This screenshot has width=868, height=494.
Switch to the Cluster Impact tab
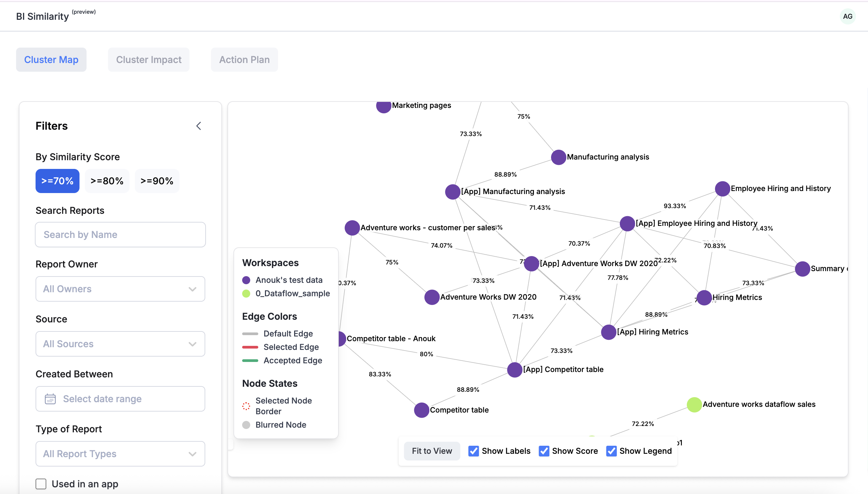click(x=149, y=60)
